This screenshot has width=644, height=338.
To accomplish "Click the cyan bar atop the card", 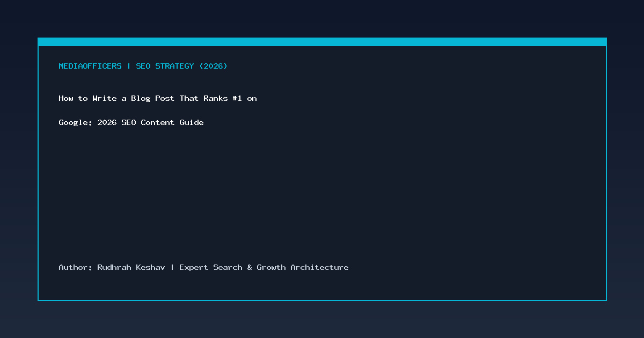I will click(x=322, y=42).
